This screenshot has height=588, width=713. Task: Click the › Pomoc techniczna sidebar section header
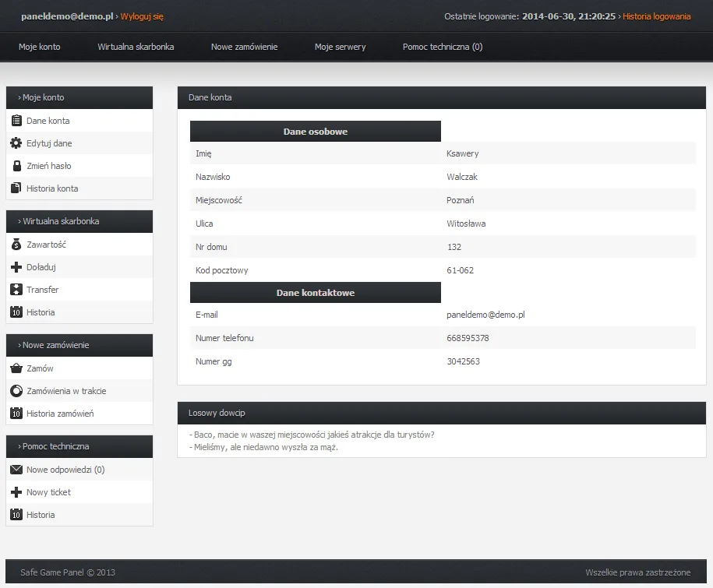coord(79,446)
